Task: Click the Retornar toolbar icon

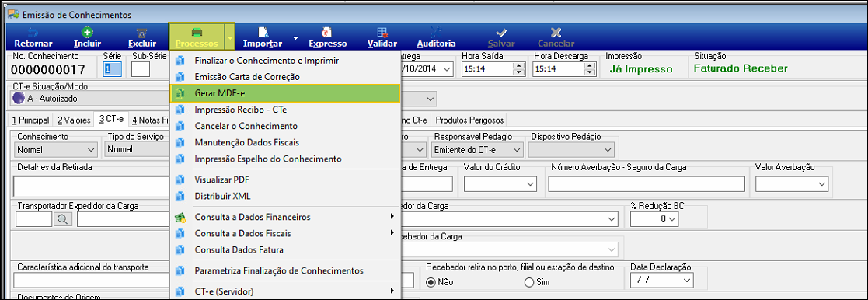Action: pyautogui.click(x=33, y=32)
